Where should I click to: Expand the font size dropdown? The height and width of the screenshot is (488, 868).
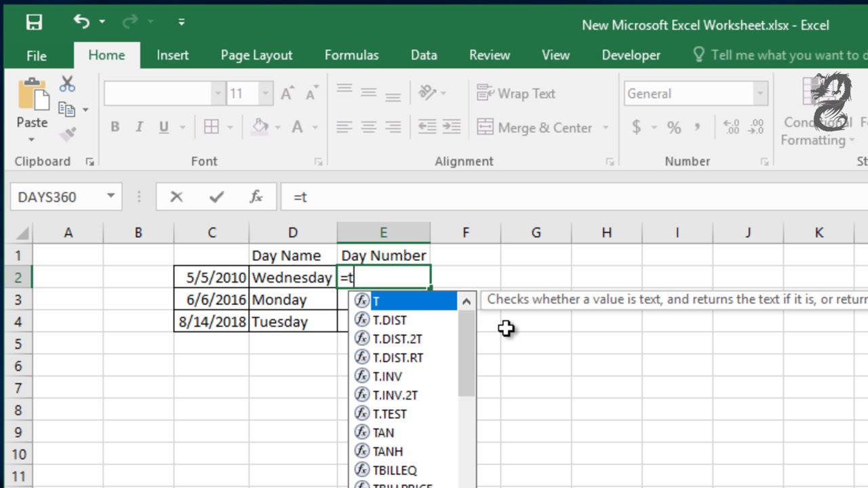click(266, 94)
